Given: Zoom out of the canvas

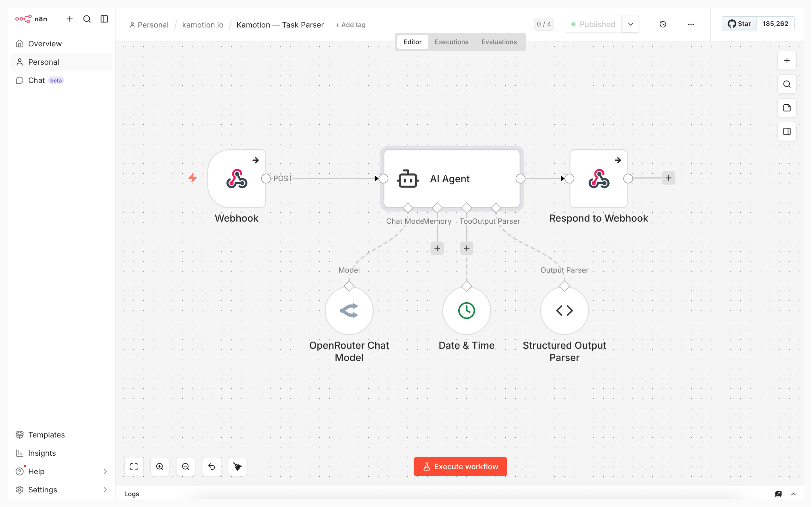Looking at the screenshot, I should click(x=186, y=466).
